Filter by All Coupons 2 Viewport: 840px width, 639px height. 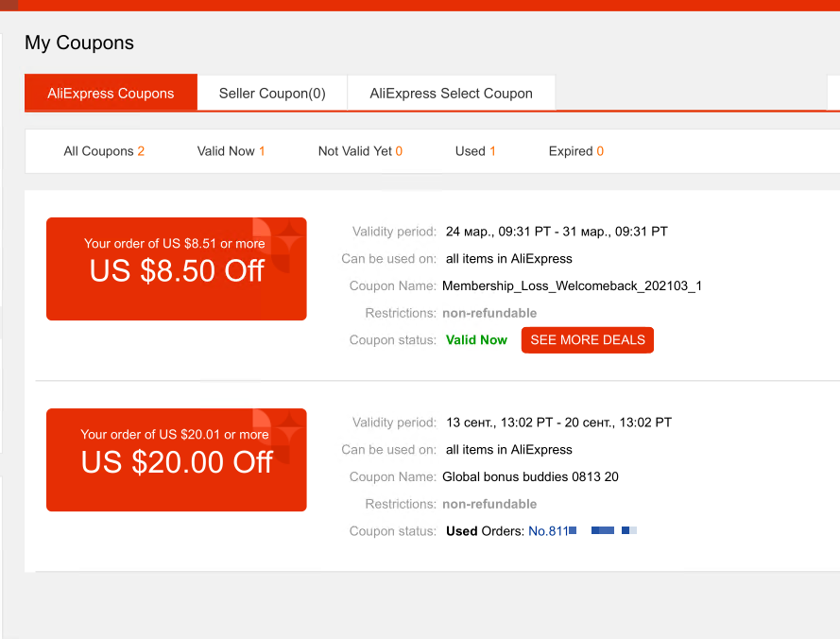(104, 151)
